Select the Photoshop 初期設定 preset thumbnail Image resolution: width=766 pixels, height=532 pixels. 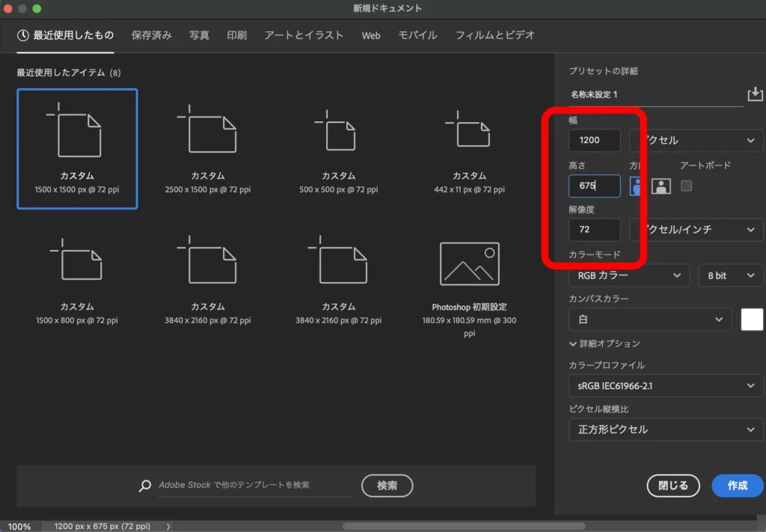pyautogui.click(x=468, y=263)
